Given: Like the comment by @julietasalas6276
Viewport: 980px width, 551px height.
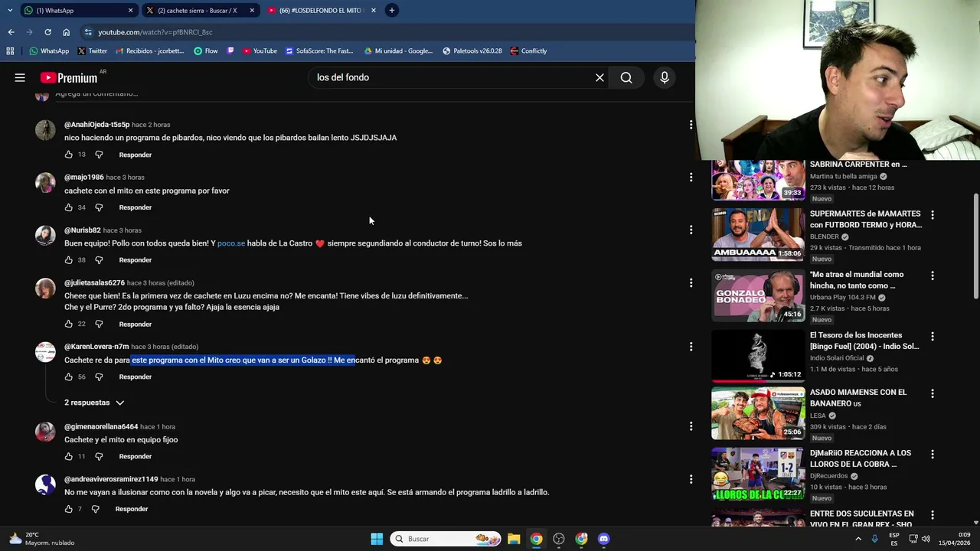Looking at the screenshot, I should pyautogui.click(x=69, y=324).
